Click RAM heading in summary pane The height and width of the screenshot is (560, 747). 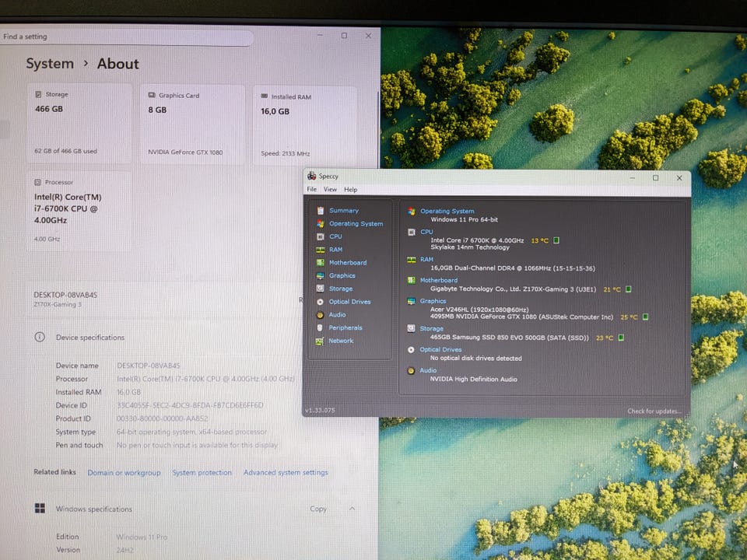click(x=426, y=260)
